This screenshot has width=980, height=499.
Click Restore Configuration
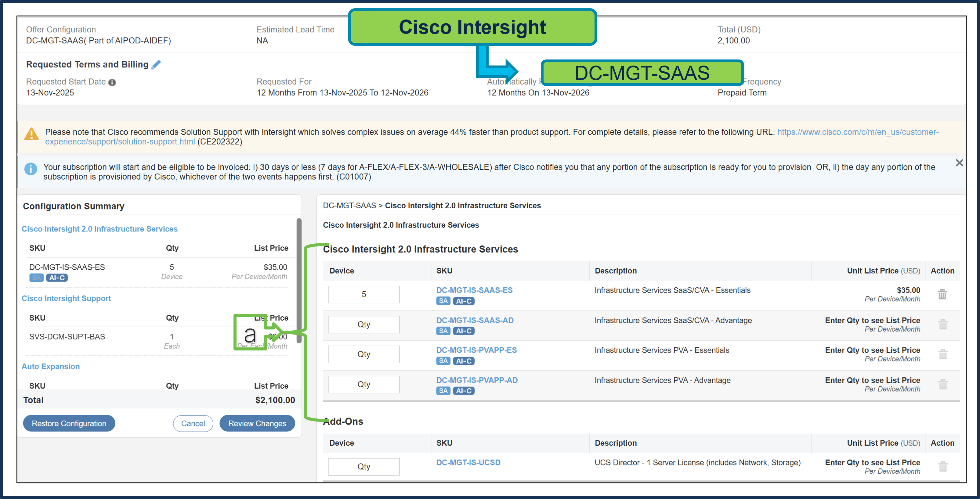69,423
